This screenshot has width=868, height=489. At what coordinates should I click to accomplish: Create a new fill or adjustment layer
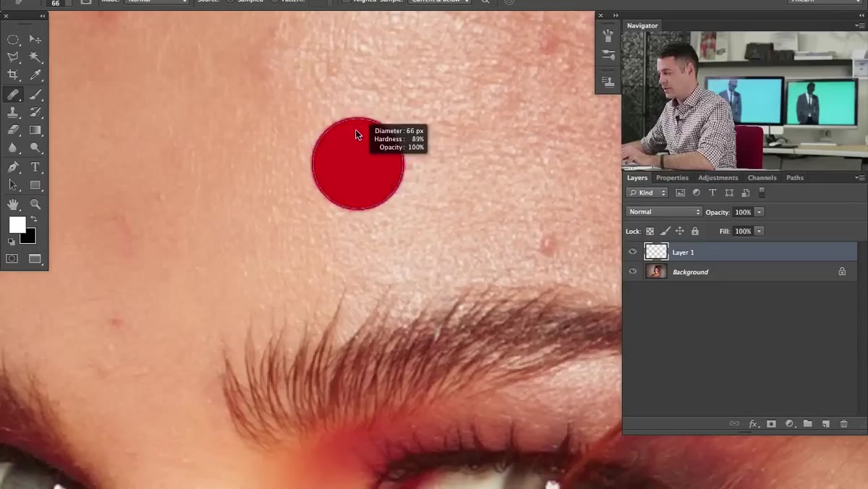789,424
